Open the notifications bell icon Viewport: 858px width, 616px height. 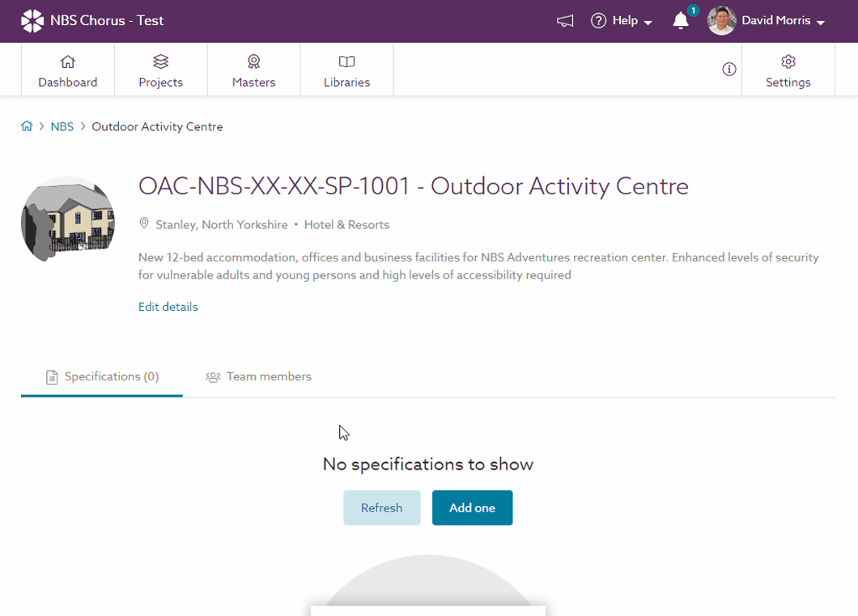pos(681,21)
